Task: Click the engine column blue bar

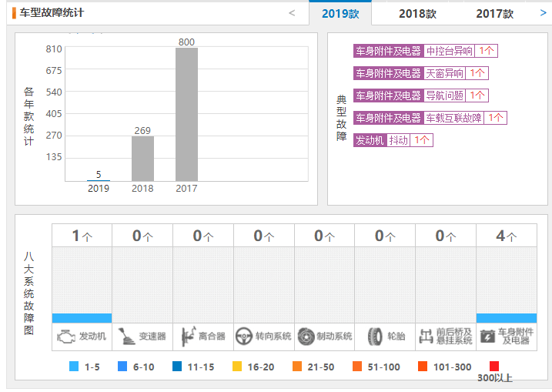Action: (x=82, y=318)
